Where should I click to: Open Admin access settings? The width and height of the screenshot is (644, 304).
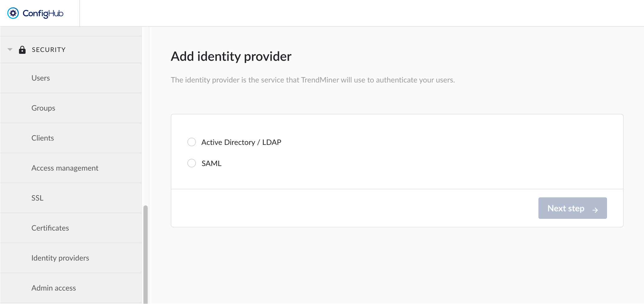point(54,288)
